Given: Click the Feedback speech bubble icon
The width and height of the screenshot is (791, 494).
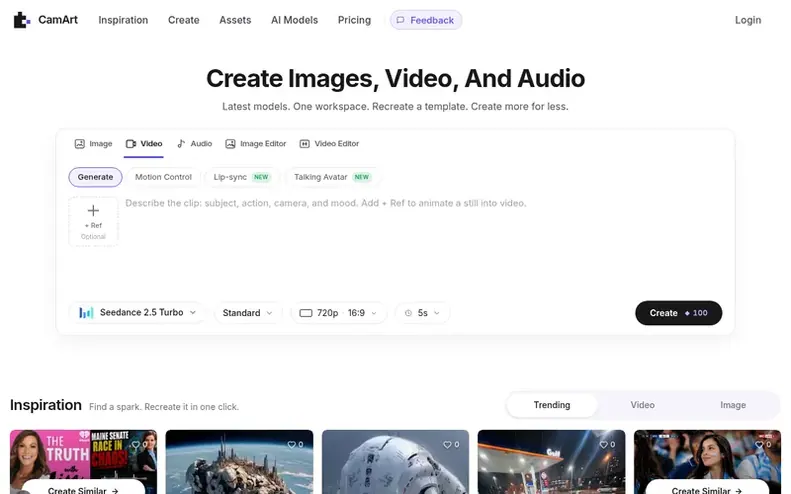Looking at the screenshot, I should click(x=400, y=20).
